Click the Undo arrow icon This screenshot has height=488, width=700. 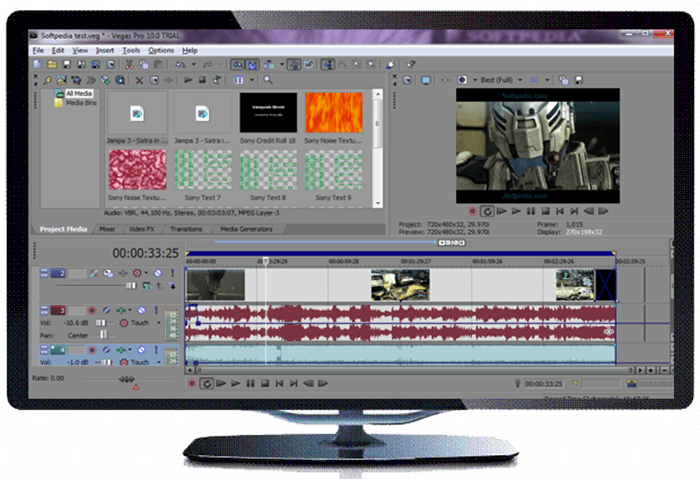(x=180, y=65)
